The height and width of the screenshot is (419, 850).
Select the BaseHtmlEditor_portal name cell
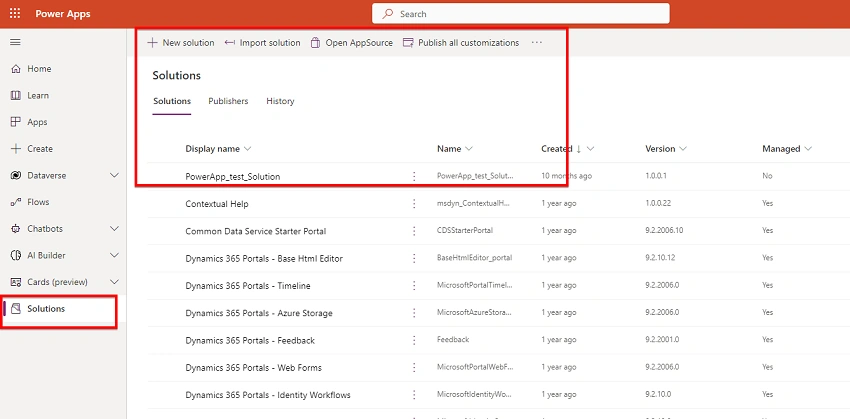click(474, 258)
